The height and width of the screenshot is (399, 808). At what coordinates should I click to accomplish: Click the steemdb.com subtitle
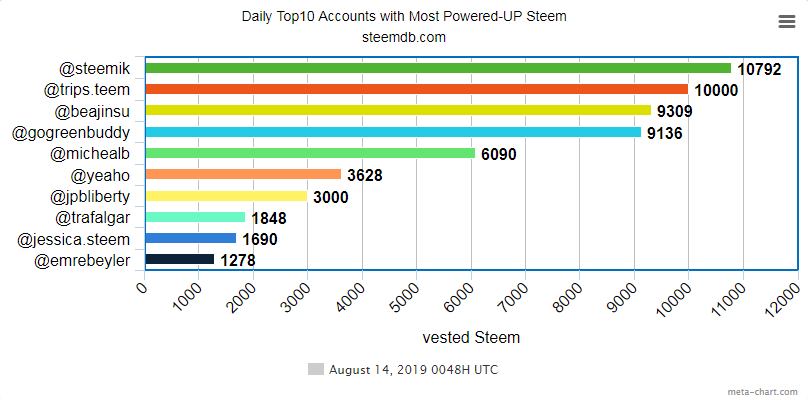coord(404,38)
